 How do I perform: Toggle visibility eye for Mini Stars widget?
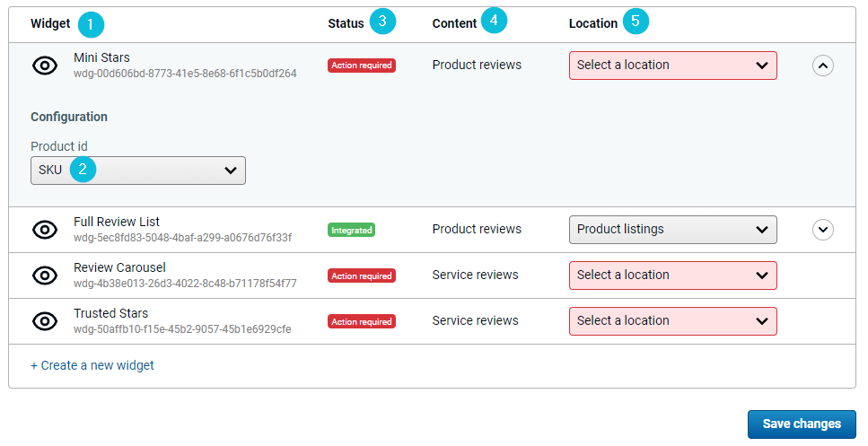pos(45,66)
